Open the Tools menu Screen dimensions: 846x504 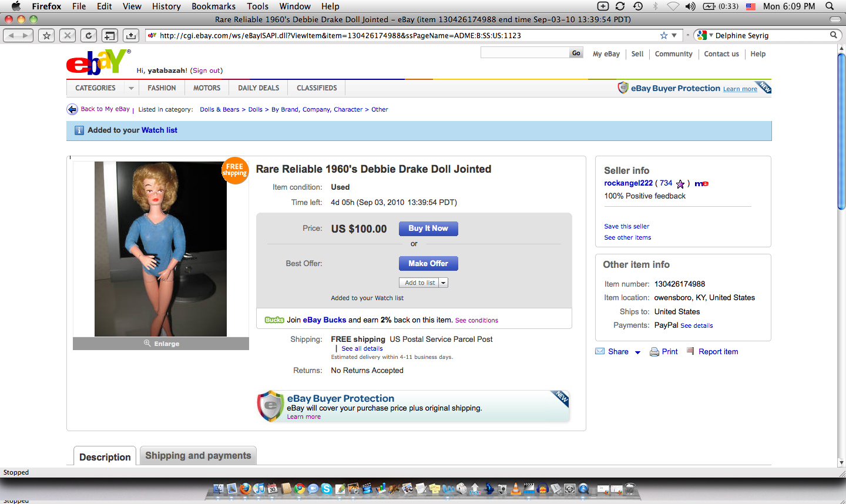coord(257,6)
